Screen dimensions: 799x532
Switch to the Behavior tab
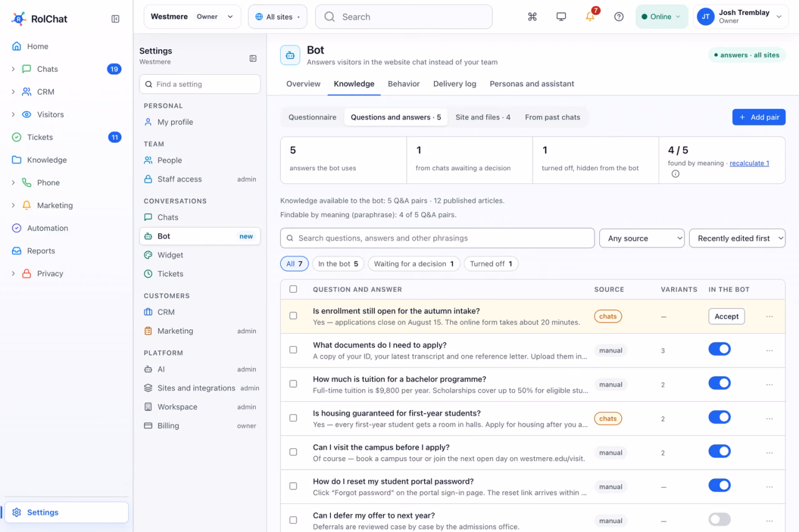(404, 84)
